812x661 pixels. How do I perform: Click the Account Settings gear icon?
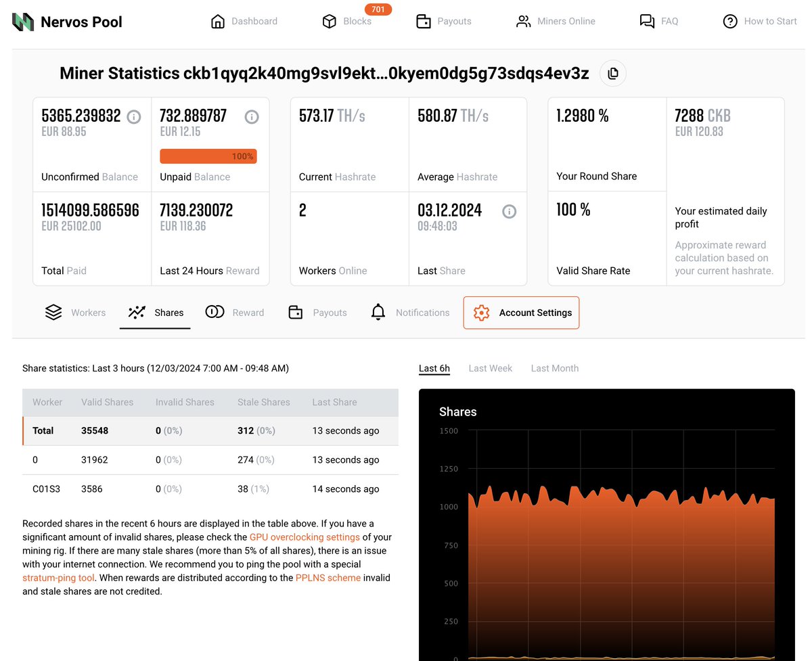click(481, 313)
